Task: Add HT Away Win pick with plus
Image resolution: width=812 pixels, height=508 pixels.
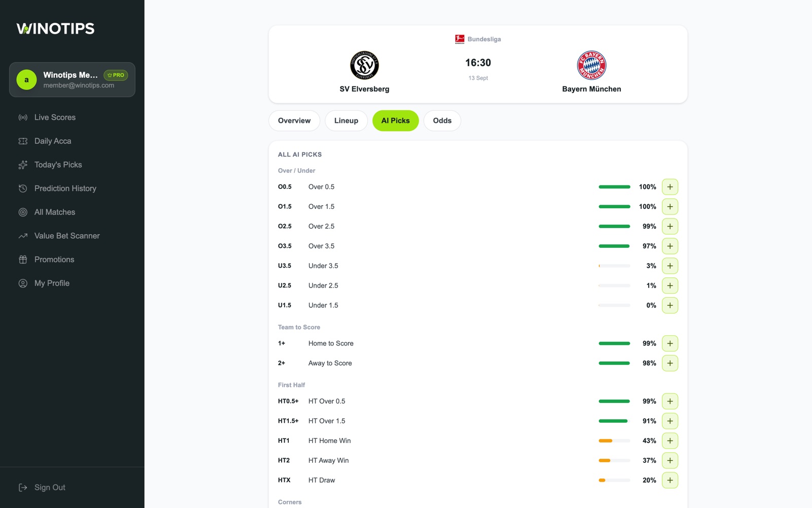Action: click(x=670, y=461)
